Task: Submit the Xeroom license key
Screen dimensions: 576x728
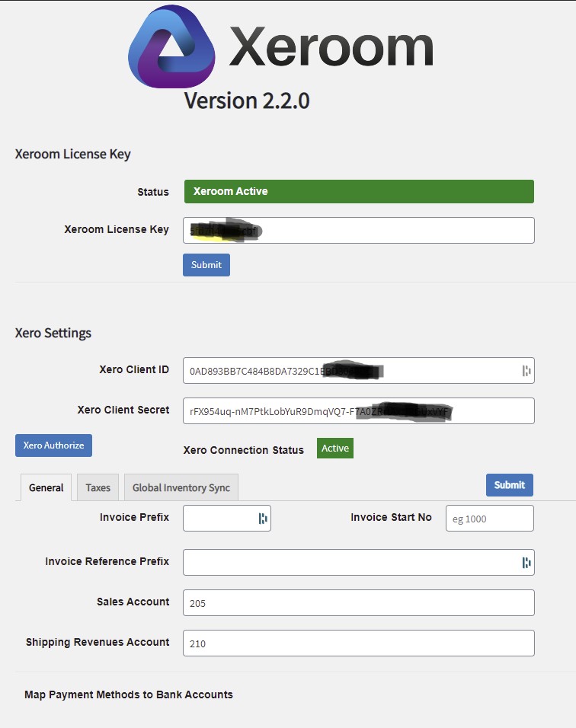Action: point(206,265)
